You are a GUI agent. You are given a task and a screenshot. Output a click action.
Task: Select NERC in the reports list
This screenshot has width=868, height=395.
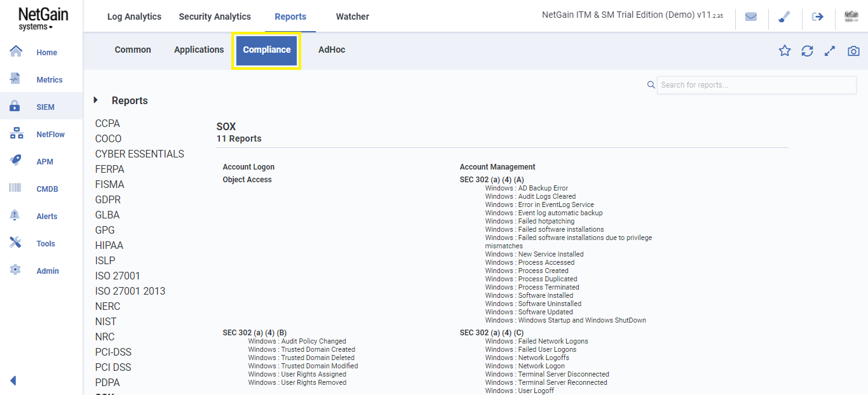(x=107, y=306)
